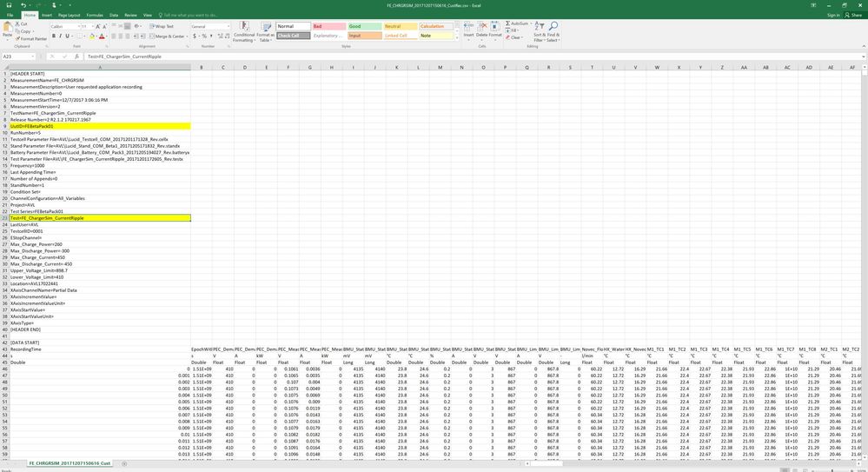Screen dimensions: 868x472
Task: Open Format as Table gallery
Action: click(x=266, y=32)
